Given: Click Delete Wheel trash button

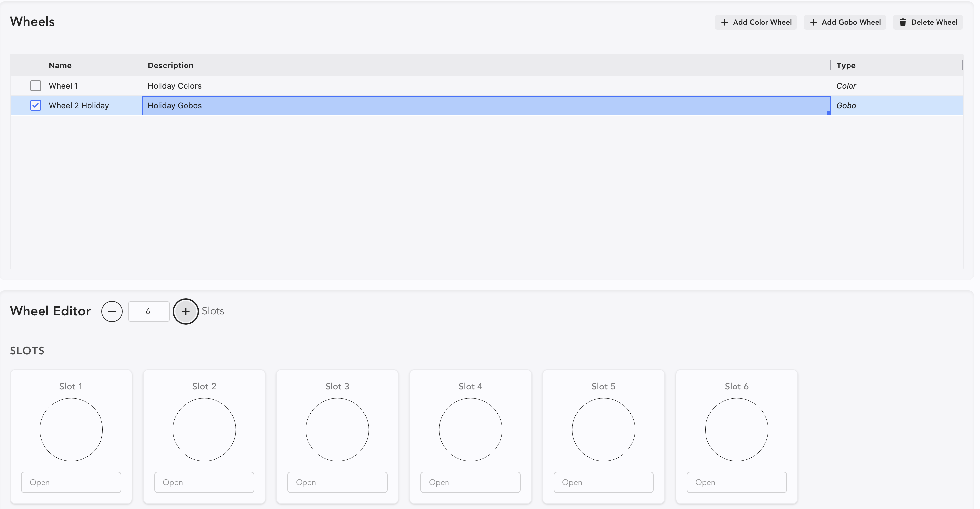Looking at the screenshot, I should [x=928, y=22].
